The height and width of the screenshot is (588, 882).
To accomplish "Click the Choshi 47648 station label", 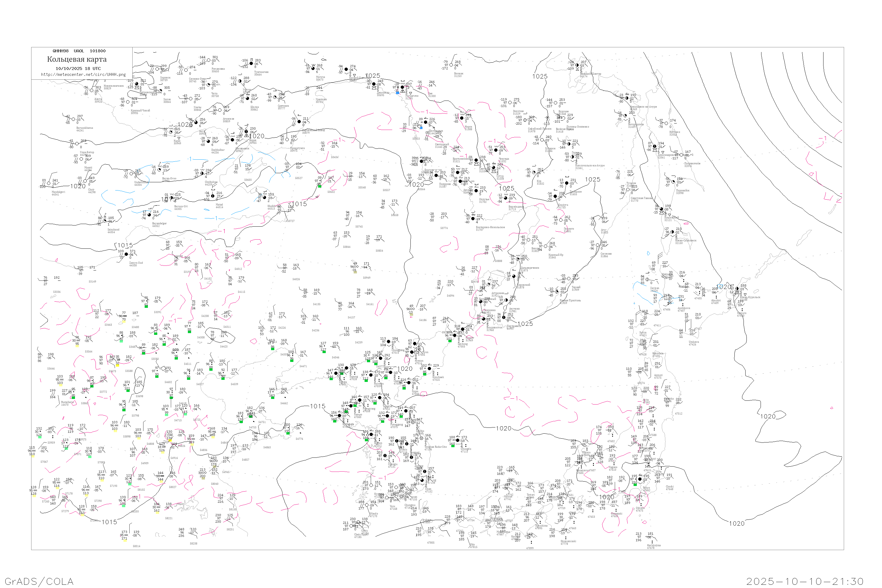I will (x=669, y=488).
